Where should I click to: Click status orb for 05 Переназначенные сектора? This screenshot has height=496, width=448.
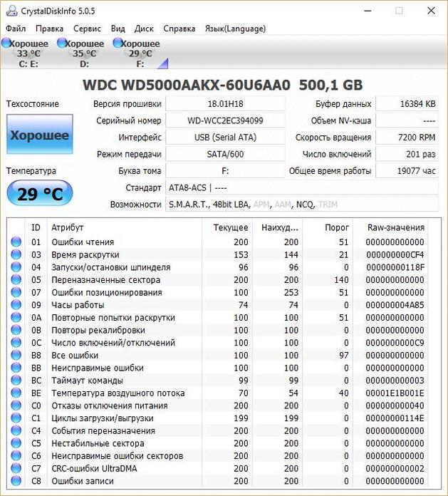(16, 279)
